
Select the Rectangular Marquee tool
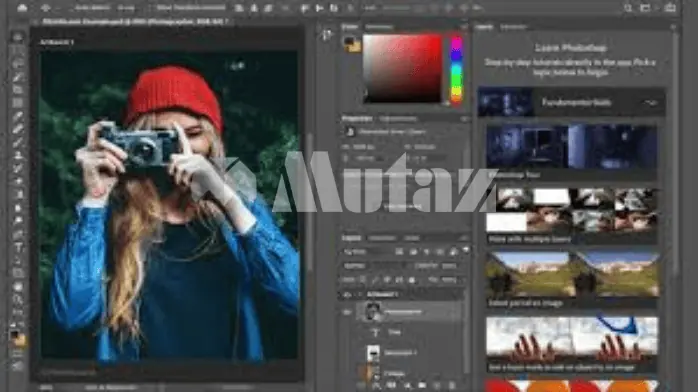click(18, 51)
